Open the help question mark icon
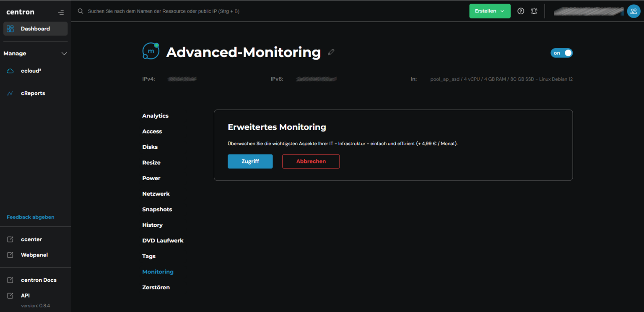644x312 pixels. (520, 11)
